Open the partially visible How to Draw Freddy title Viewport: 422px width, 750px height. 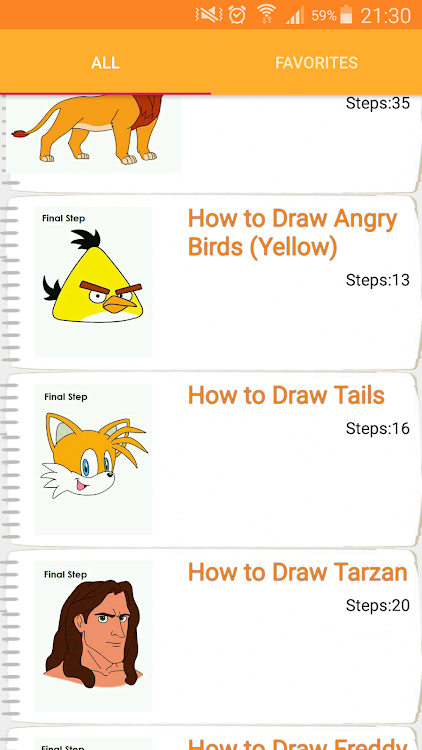tap(298, 744)
